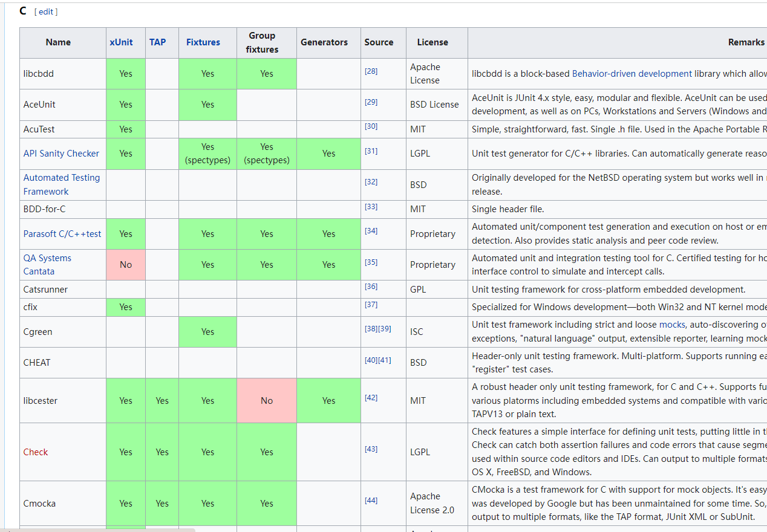767x532 pixels.
Task: Click the red No cell for Cantata xUnit
Action: [126, 265]
